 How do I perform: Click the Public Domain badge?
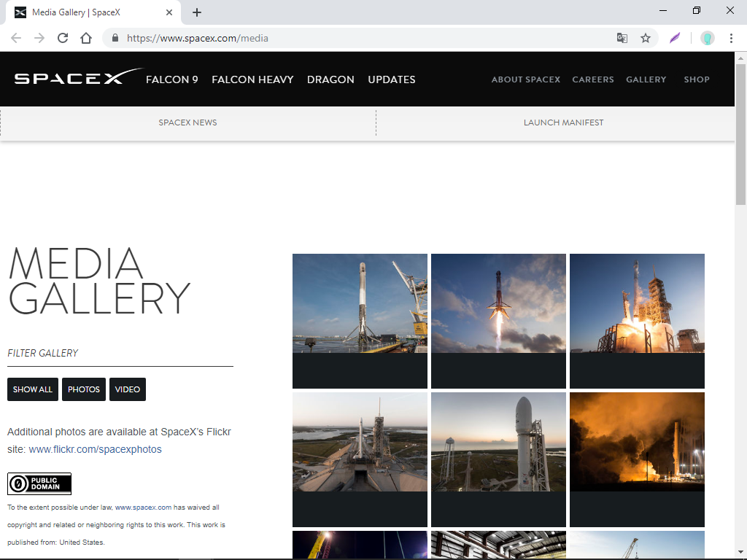tap(39, 484)
